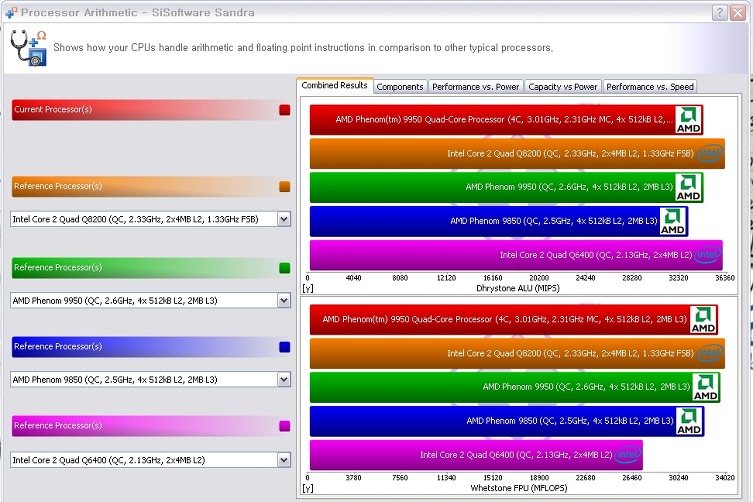753x502 pixels.
Task: Click the green Phenom 9950 Dhrystone bar
Action: pos(506,187)
